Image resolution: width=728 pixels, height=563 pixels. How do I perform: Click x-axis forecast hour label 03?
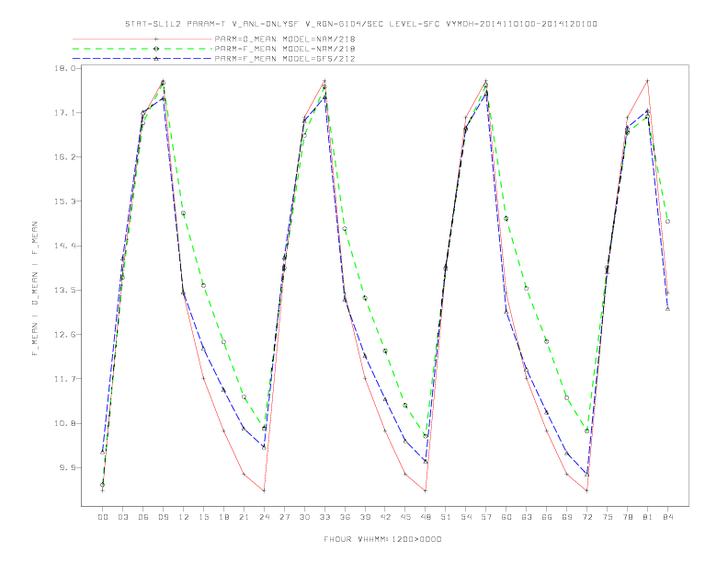click(x=122, y=517)
